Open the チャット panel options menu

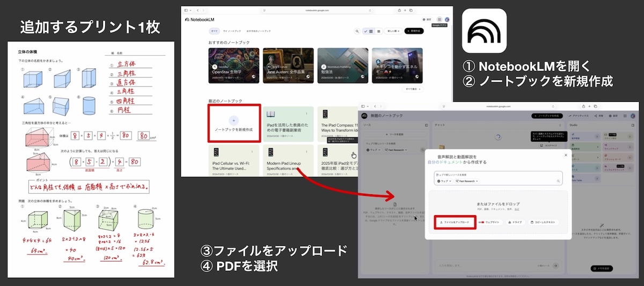click(x=560, y=125)
